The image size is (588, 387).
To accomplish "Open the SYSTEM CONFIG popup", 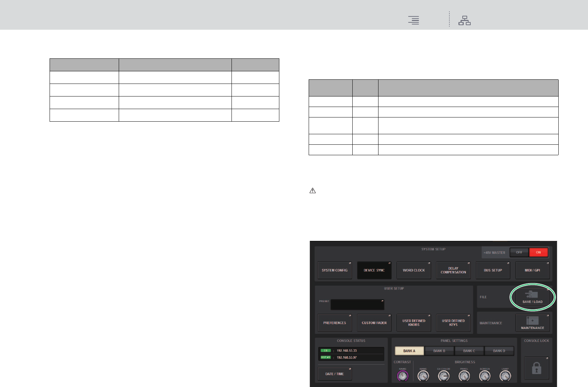I will pos(335,270).
